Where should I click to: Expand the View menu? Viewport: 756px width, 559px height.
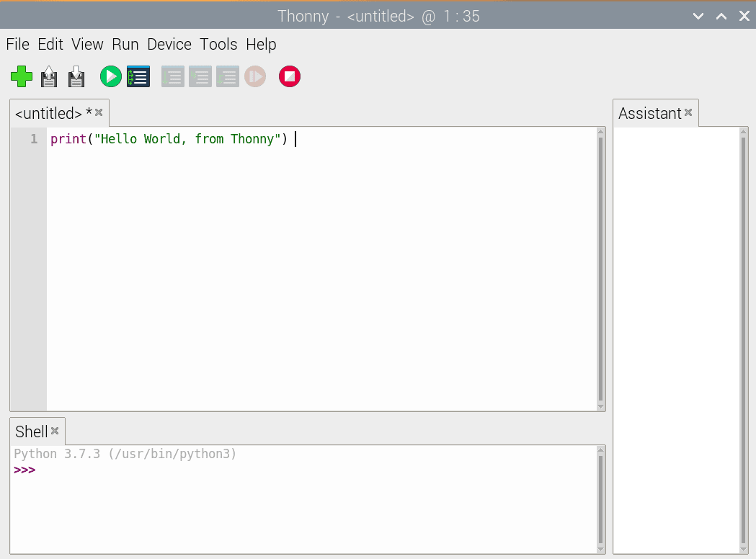click(x=87, y=45)
